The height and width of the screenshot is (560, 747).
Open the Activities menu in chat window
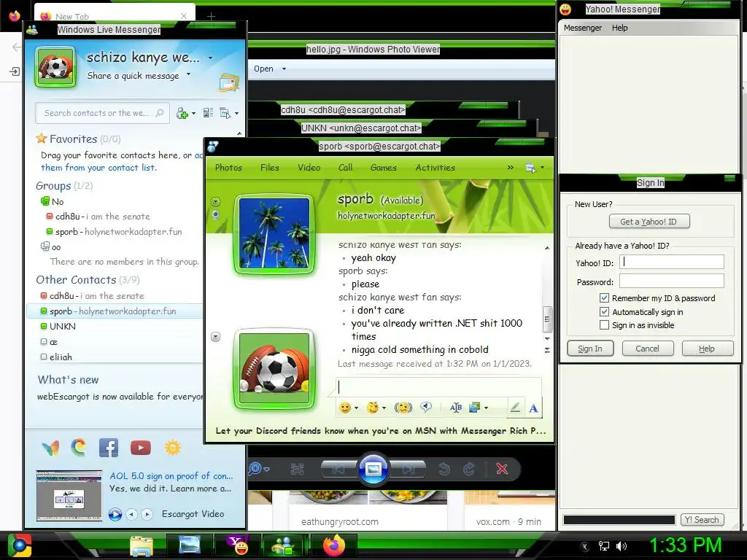click(435, 168)
